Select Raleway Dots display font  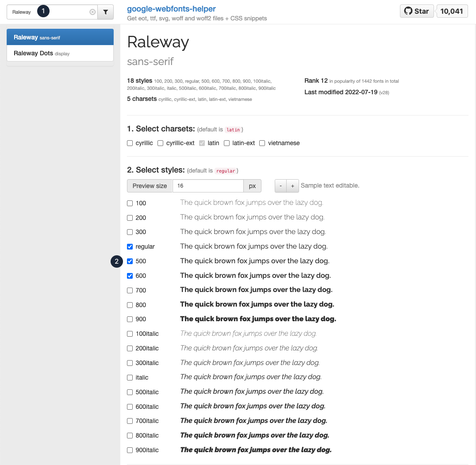pyautogui.click(x=60, y=53)
